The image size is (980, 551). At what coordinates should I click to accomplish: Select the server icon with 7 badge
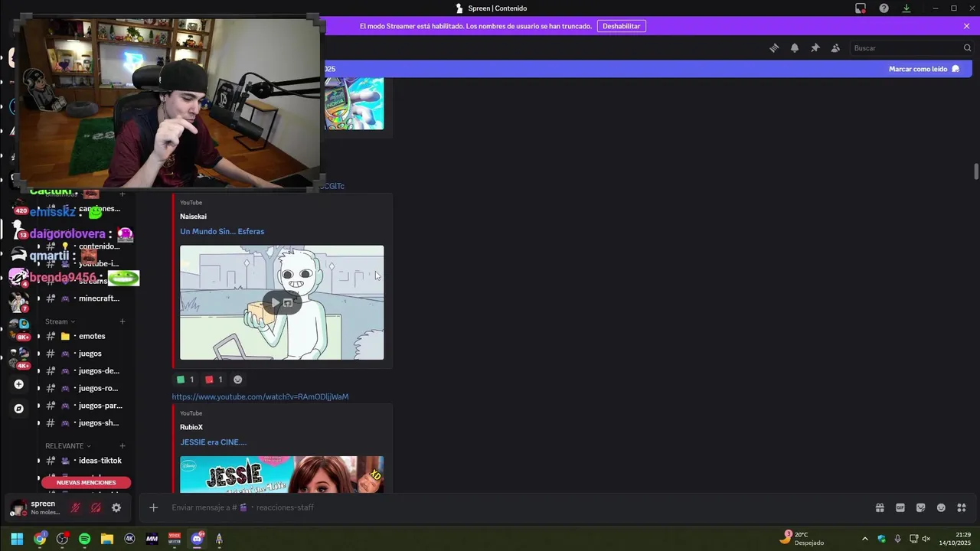tap(19, 301)
